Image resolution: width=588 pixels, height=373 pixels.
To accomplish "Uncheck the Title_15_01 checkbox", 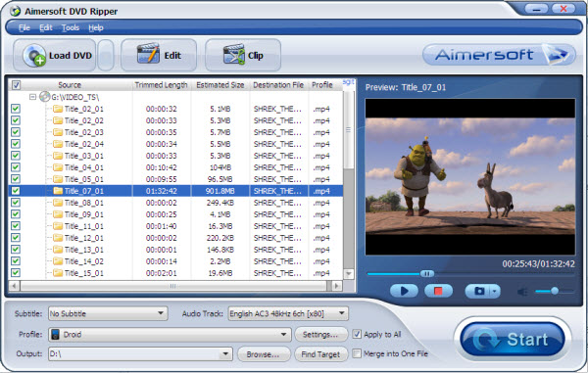I will pyautogui.click(x=16, y=272).
